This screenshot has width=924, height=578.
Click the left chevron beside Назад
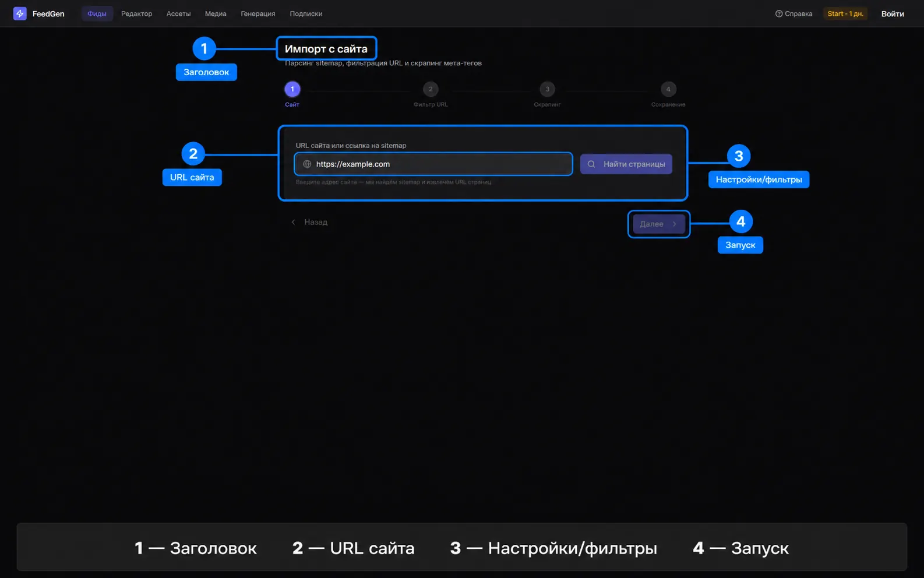tap(293, 222)
